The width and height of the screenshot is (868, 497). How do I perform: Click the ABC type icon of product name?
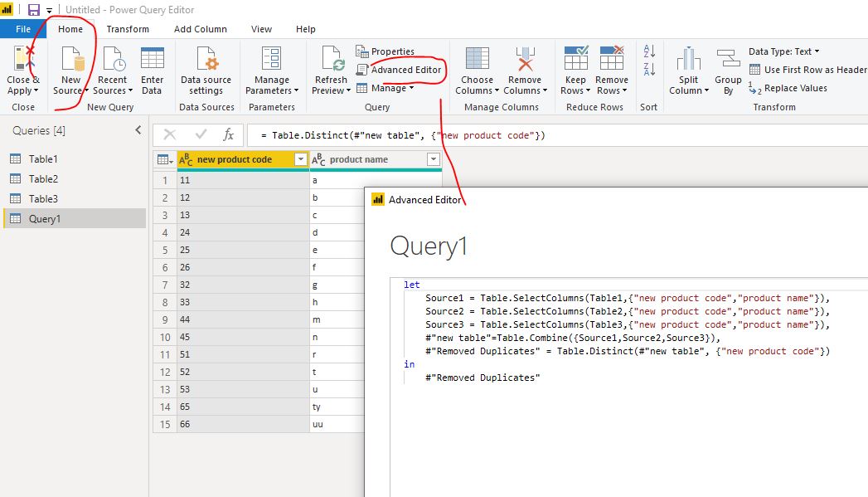(x=318, y=159)
